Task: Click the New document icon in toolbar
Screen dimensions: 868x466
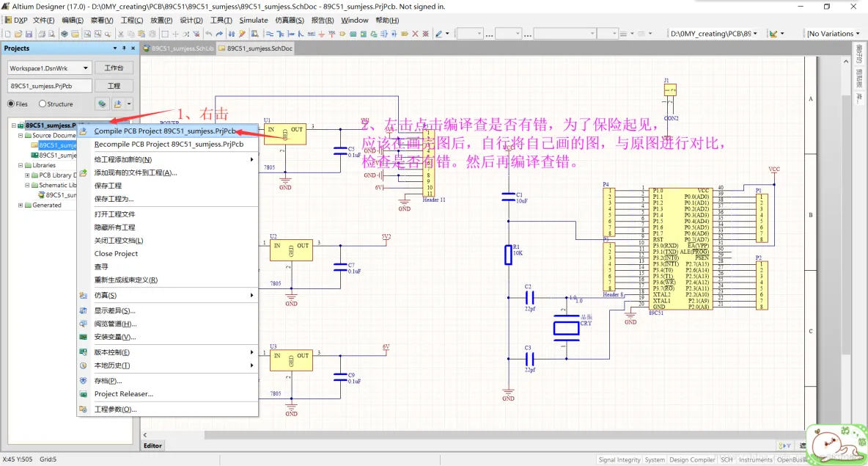Action: tap(8, 34)
